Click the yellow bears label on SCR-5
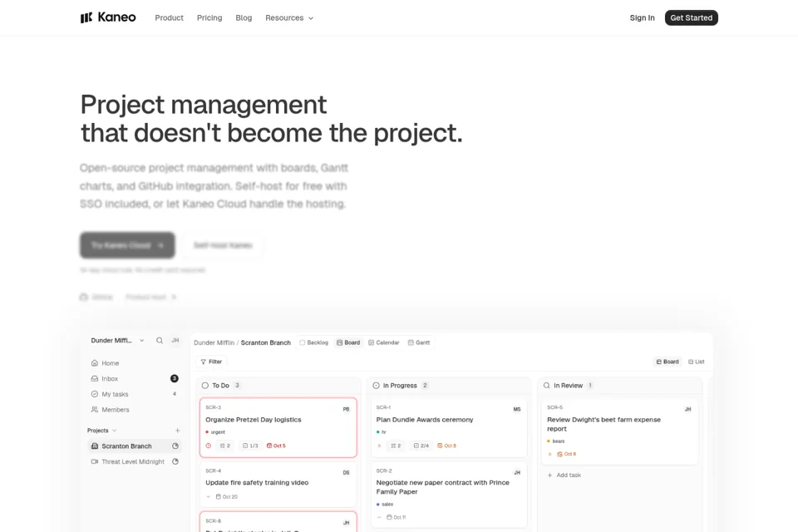This screenshot has width=798, height=532. click(x=556, y=441)
